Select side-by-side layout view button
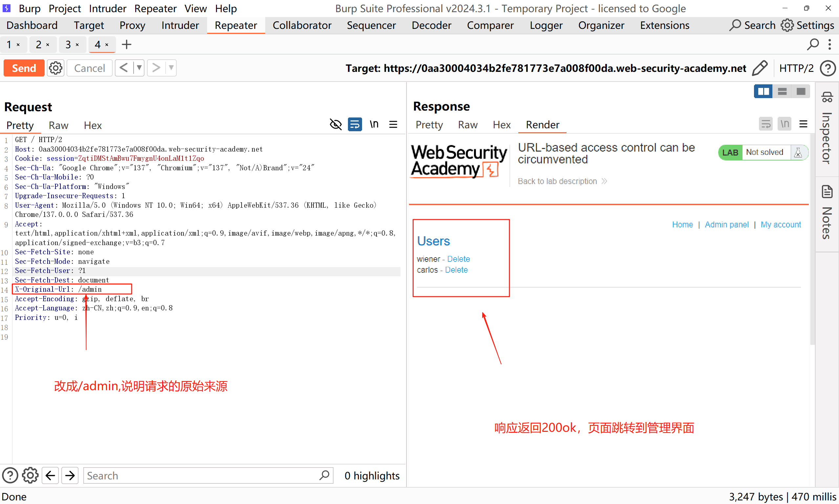 click(763, 91)
